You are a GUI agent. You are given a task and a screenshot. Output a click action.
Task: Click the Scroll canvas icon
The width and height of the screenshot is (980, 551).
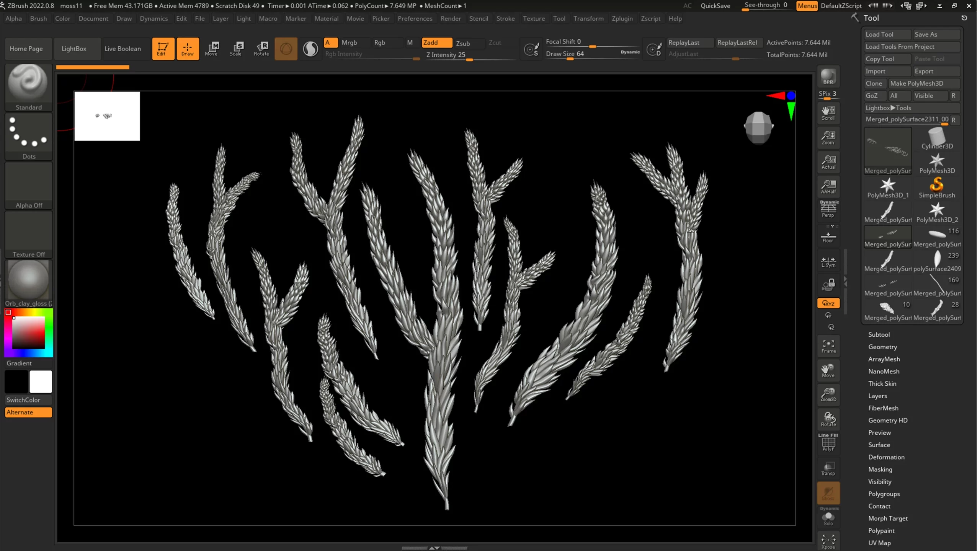[828, 112]
